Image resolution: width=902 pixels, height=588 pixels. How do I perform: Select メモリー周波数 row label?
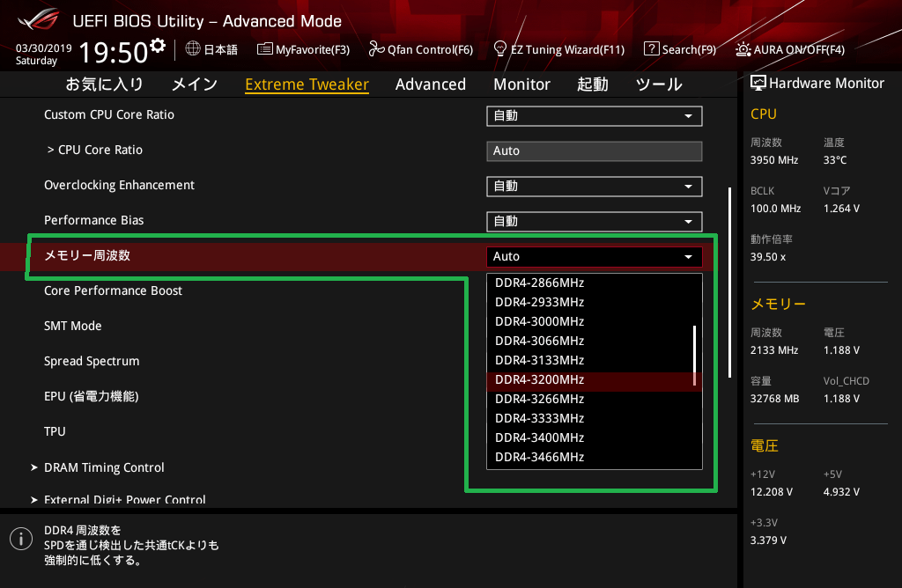(87, 255)
